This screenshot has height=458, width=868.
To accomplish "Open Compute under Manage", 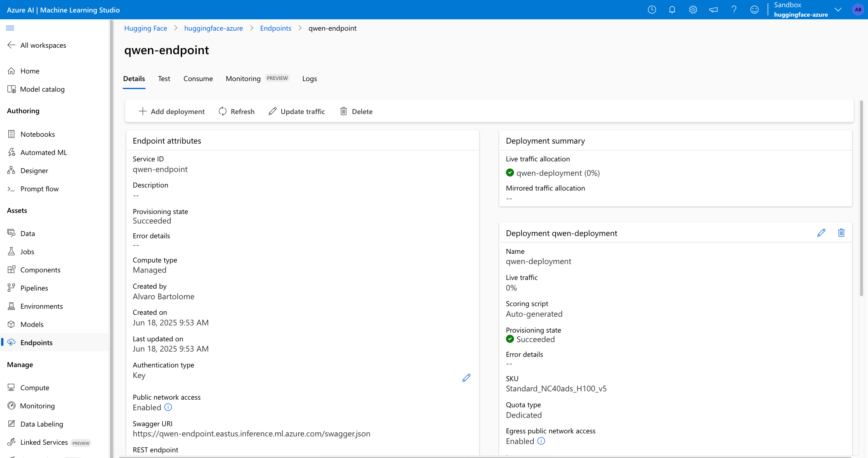I will 34,388.
